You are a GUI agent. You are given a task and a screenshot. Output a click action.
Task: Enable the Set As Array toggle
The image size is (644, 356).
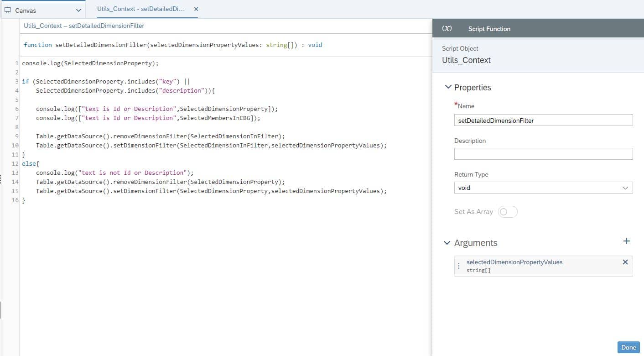point(508,211)
